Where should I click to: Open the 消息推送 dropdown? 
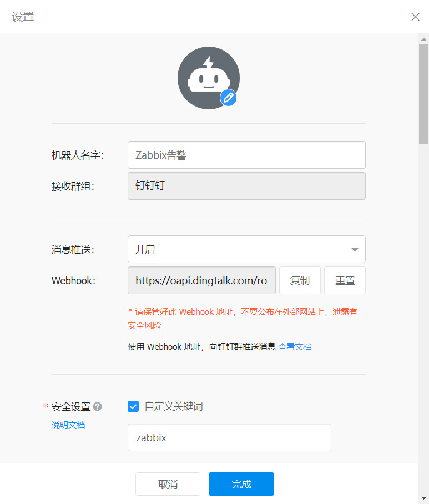[x=246, y=249]
